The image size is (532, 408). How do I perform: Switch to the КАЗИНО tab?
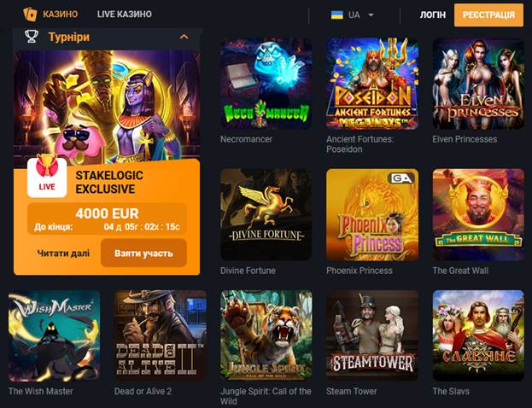(x=60, y=15)
